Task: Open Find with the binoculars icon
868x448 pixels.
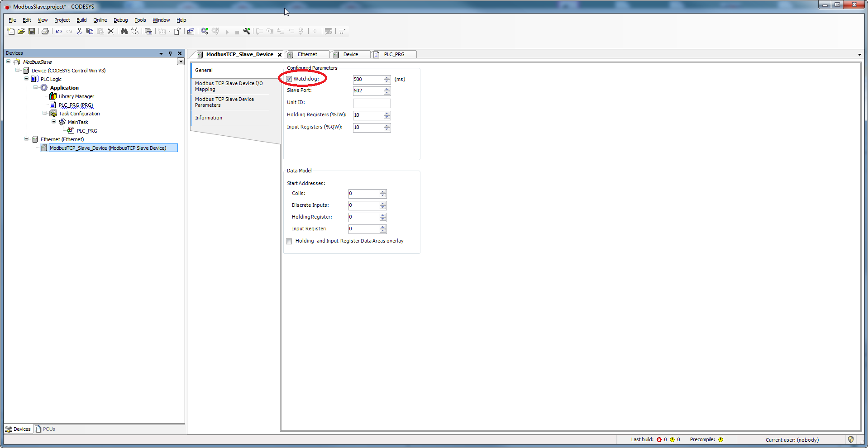Action: click(x=124, y=31)
